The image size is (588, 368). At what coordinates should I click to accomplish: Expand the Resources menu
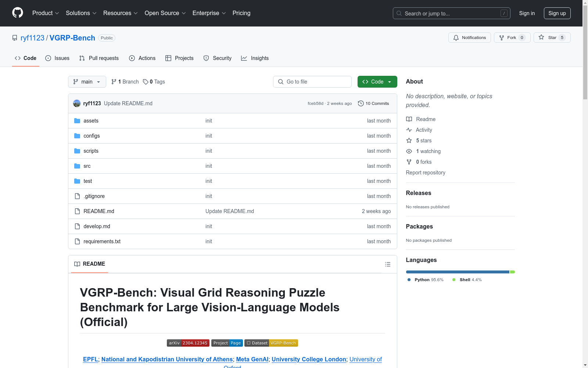(121, 13)
